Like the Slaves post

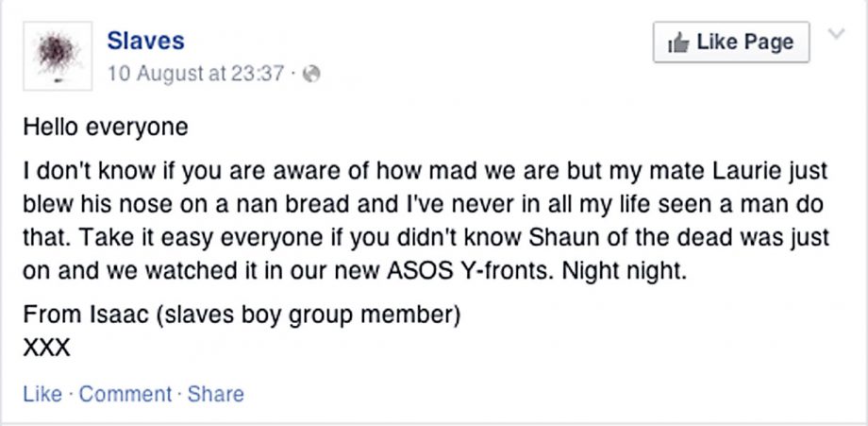pyautogui.click(x=42, y=394)
